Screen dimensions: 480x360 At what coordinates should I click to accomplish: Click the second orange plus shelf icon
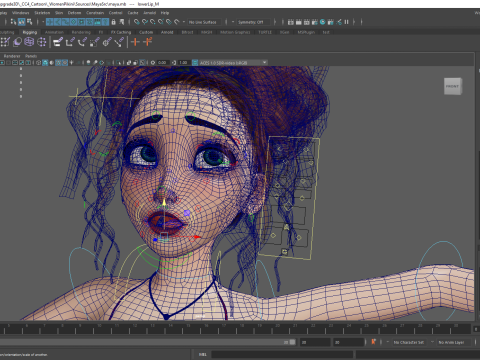click(147, 42)
